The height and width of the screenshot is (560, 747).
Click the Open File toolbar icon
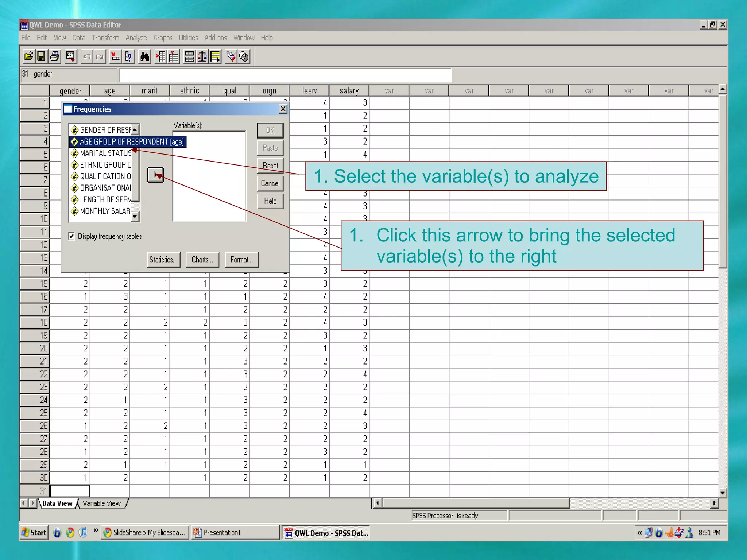[x=28, y=57]
